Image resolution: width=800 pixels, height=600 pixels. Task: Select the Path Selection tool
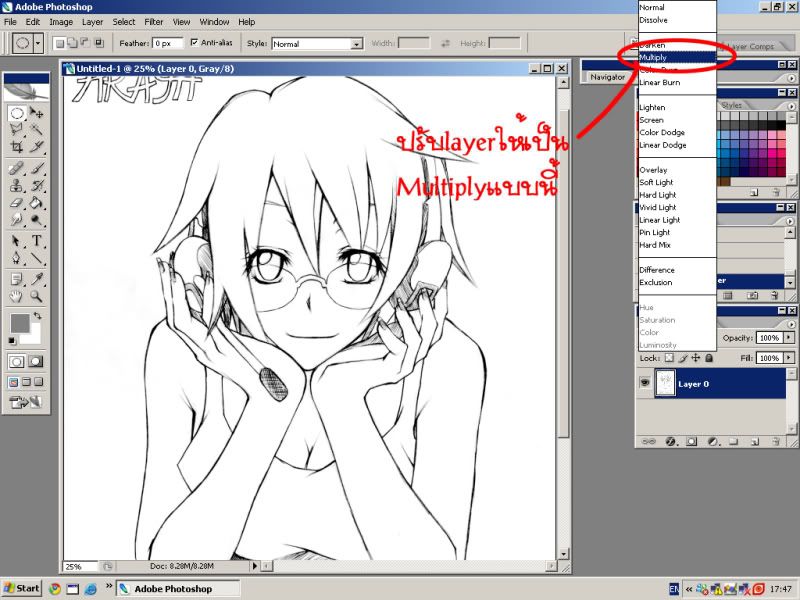[17, 240]
